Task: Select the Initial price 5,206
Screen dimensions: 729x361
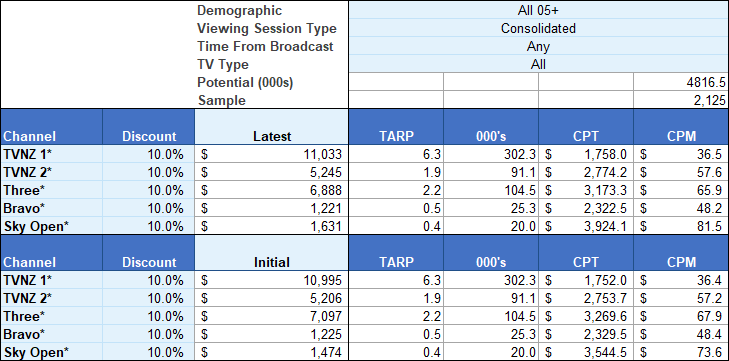Action: coord(272,298)
